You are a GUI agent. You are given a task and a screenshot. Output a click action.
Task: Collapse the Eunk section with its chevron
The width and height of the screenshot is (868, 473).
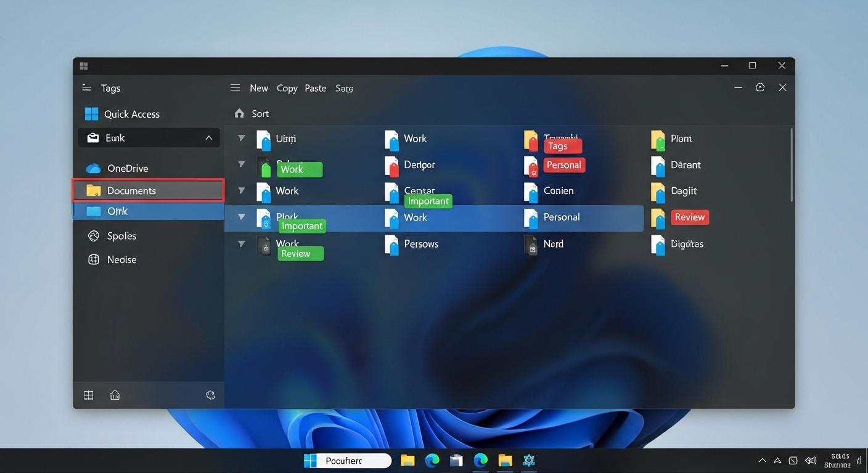[x=208, y=137]
